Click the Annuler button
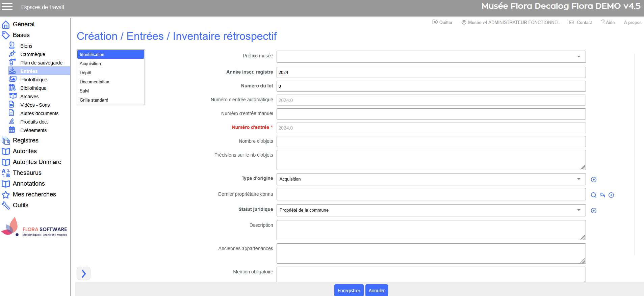 pos(376,291)
